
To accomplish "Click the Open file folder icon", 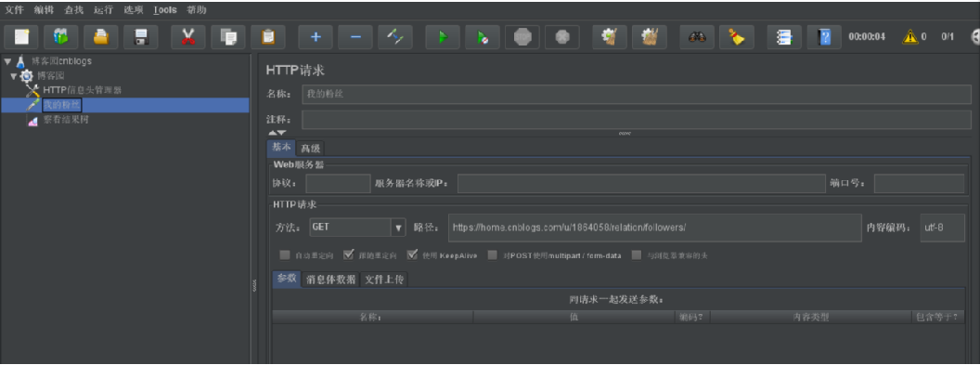I will coord(101,37).
